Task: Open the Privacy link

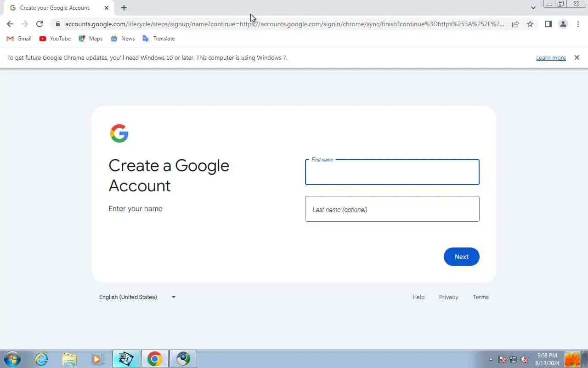Action: 448,297
